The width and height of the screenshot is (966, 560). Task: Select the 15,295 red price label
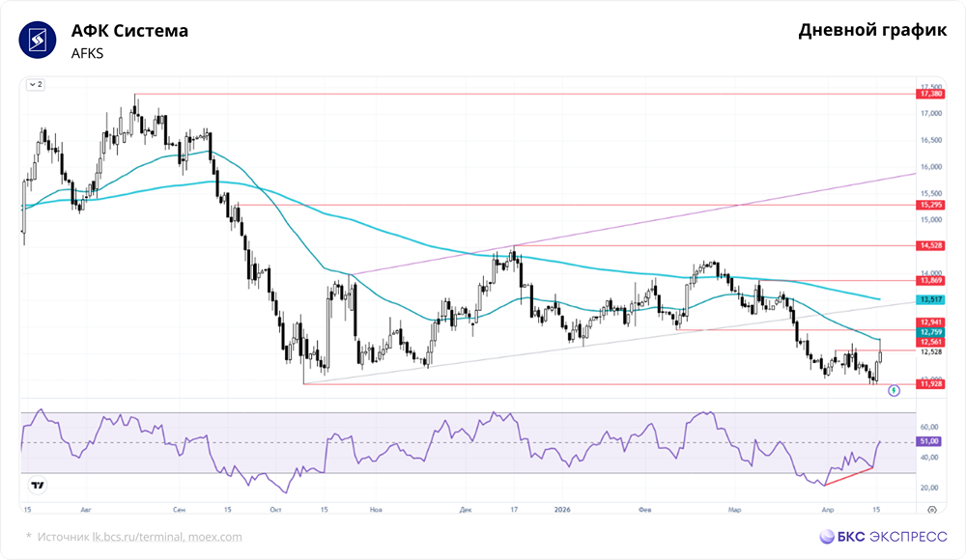(x=931, y=205)
